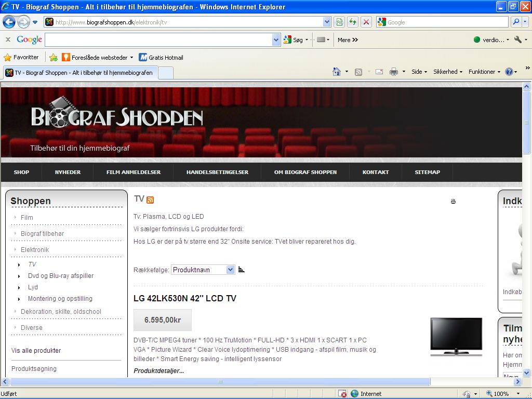
Task: Click the Read mail envelope icon
Action: coord(379,72)
